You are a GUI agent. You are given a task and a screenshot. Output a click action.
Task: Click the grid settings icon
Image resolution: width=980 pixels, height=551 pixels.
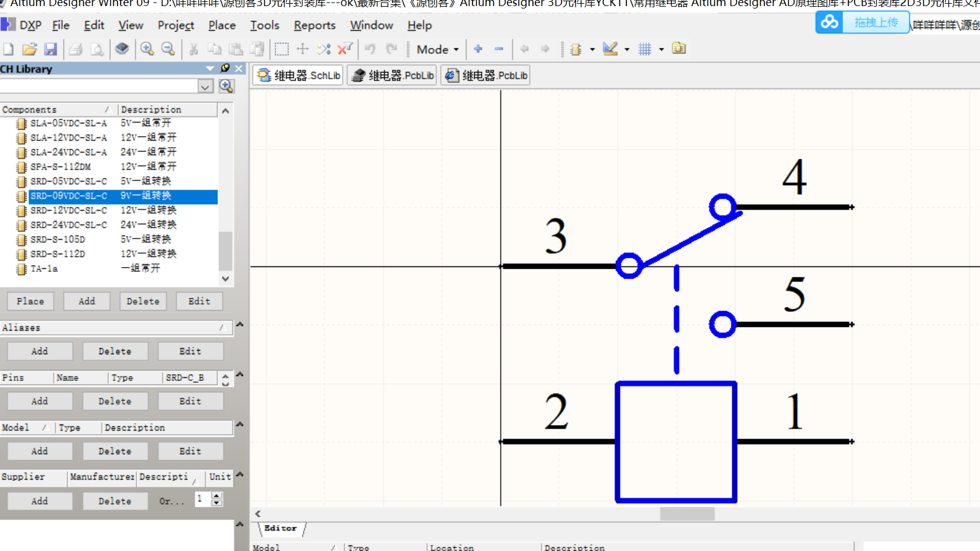pos(645,49)
